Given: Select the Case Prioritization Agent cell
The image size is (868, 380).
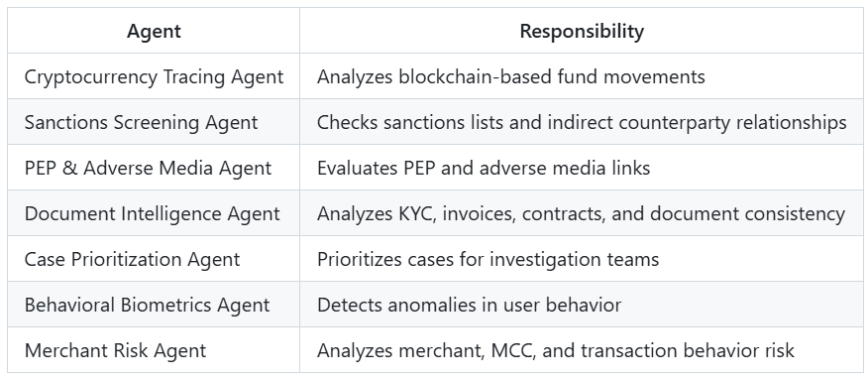Looking at the screenshot, I should pos(154,259).
